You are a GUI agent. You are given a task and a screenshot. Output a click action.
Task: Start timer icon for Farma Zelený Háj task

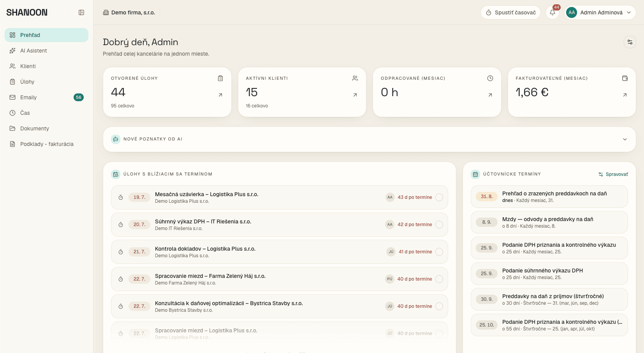[121, 279]
